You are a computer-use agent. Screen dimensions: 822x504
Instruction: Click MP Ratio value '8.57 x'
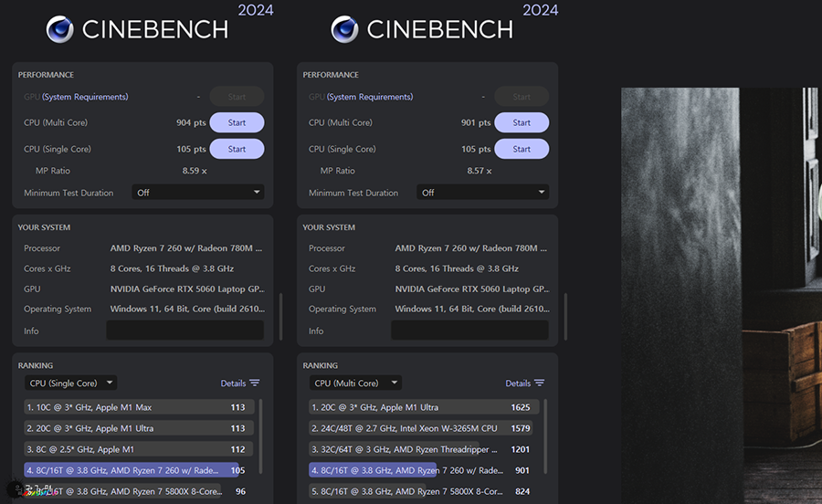click(479, 171)
